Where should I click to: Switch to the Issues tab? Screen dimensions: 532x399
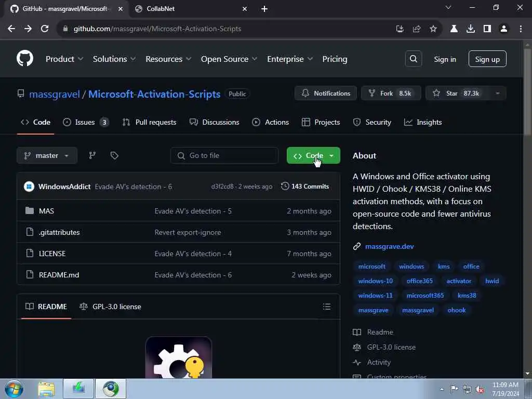pyautogui.click(x=86, y=122)
